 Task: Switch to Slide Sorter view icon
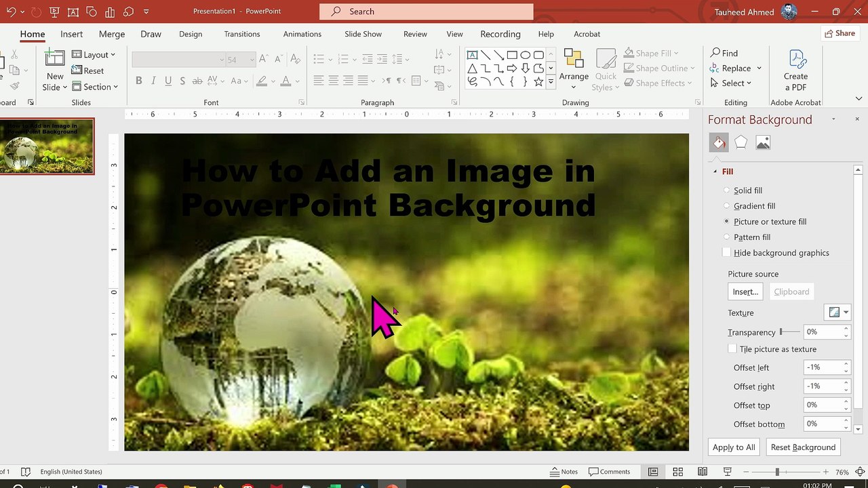click(677, 472)
